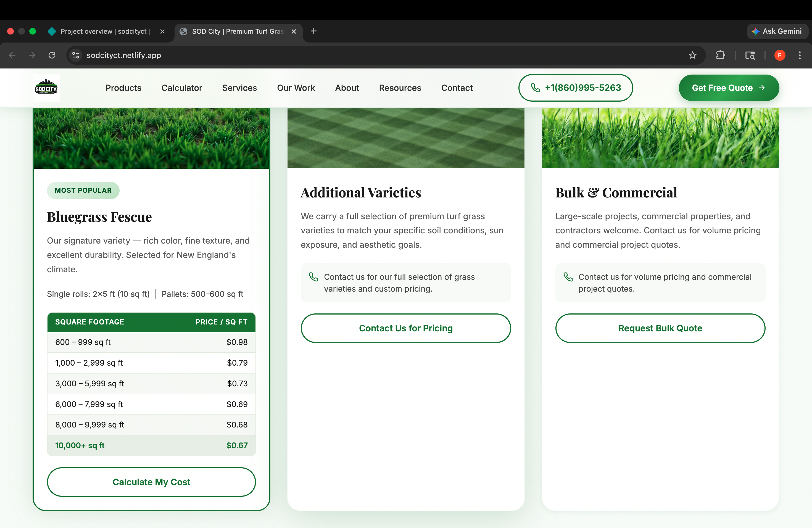Viewport: 812px width, 528px height.
Task: Click the $0.98 price cell
Action: point(237,342)
